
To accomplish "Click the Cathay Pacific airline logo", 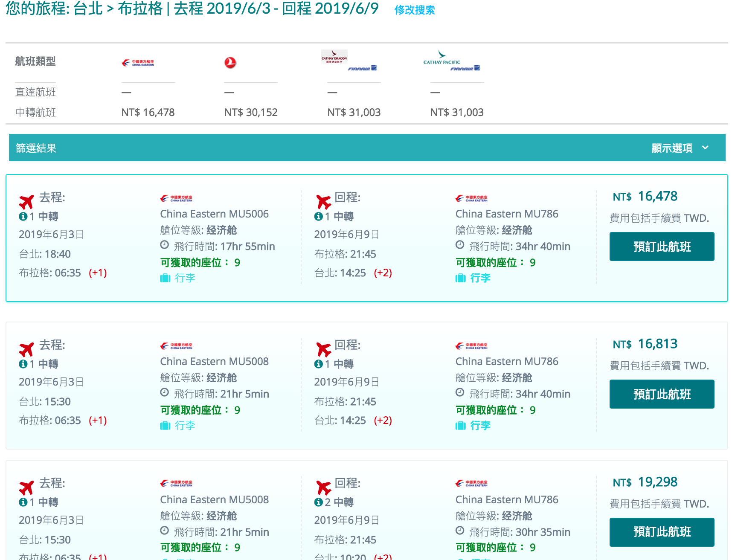I will (442, 58).
